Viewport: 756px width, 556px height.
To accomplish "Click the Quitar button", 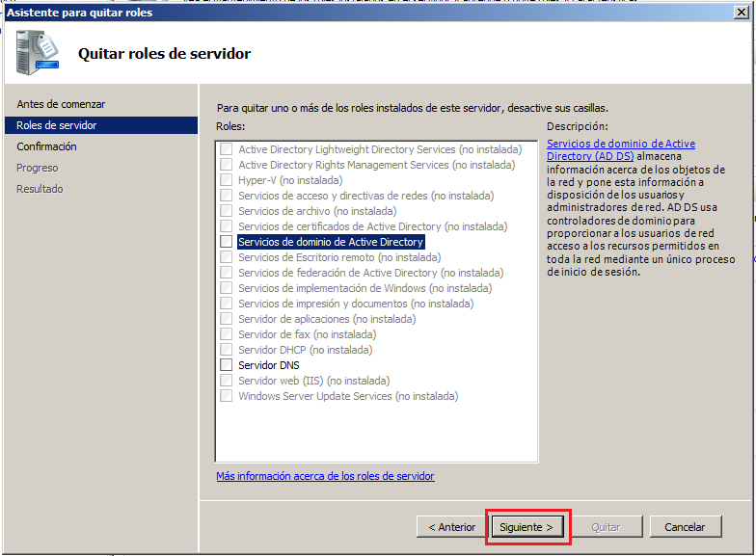I will coord(605,527).
